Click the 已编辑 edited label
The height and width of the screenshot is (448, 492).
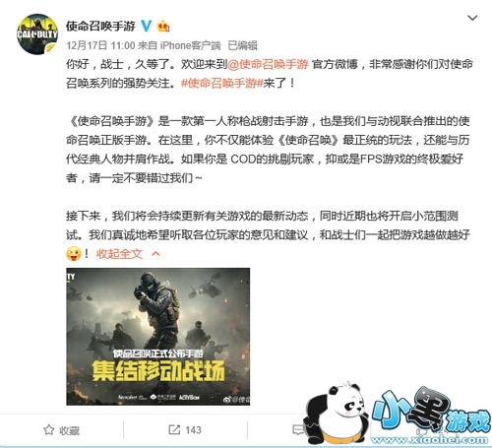click(243, 45)
